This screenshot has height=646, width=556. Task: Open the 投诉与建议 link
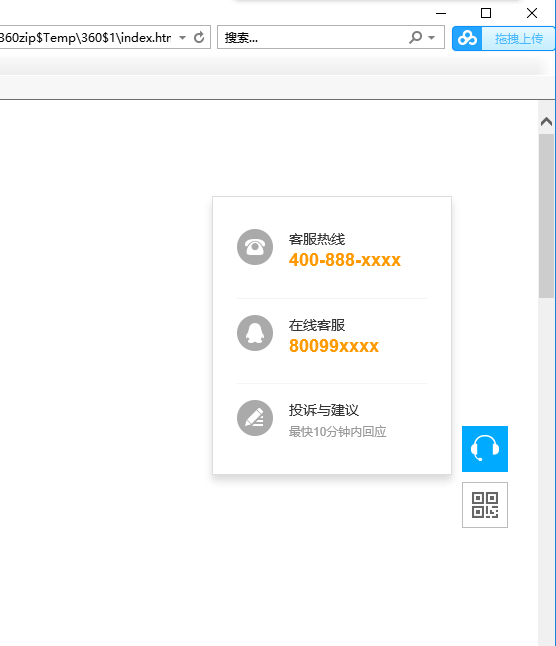[x=324, y=410]
